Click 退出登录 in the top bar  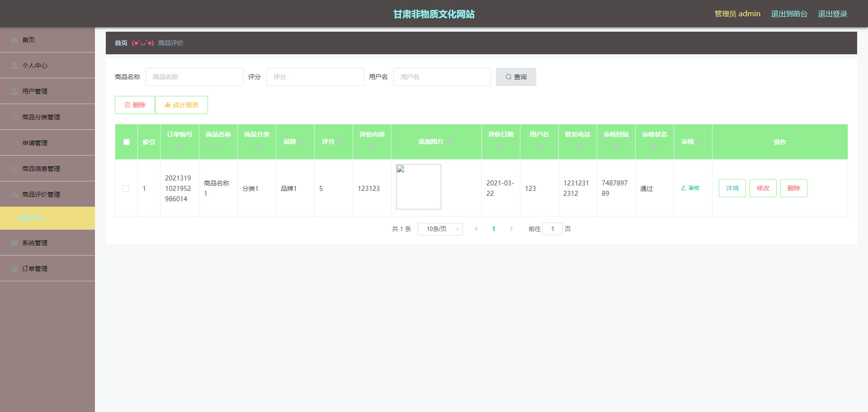[832, 14]
